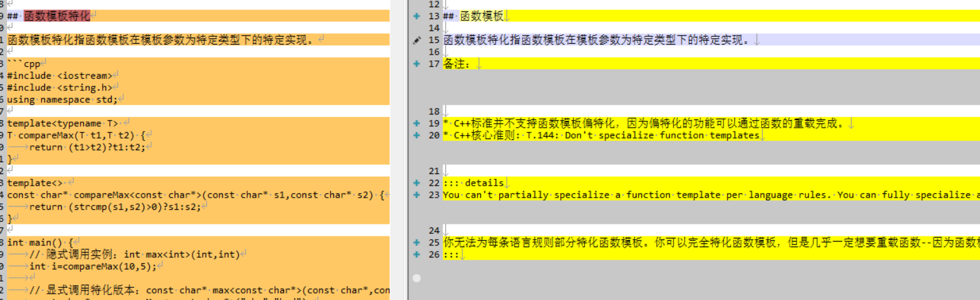Click the 'C++标准并不支持函数模板偏特化' line 19
Image resolution: width=980 pixels, height=300 pixels.
644,123
